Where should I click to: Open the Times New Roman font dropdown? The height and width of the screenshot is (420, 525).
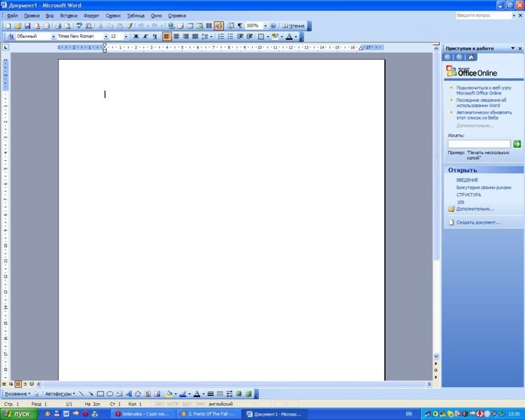tap(105, 37)
